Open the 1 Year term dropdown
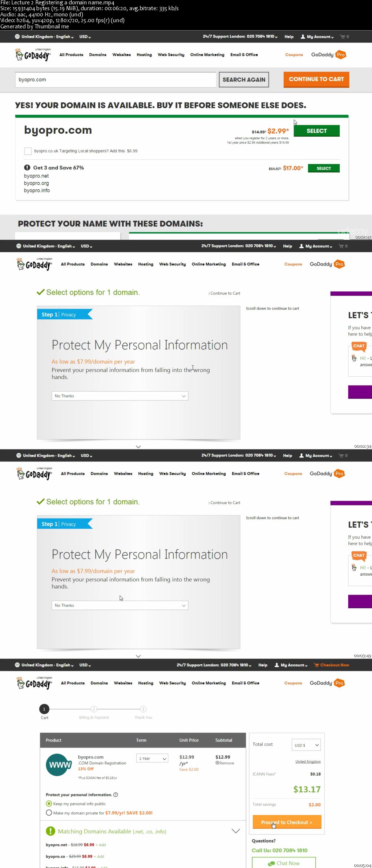 (x=152, y=758)
